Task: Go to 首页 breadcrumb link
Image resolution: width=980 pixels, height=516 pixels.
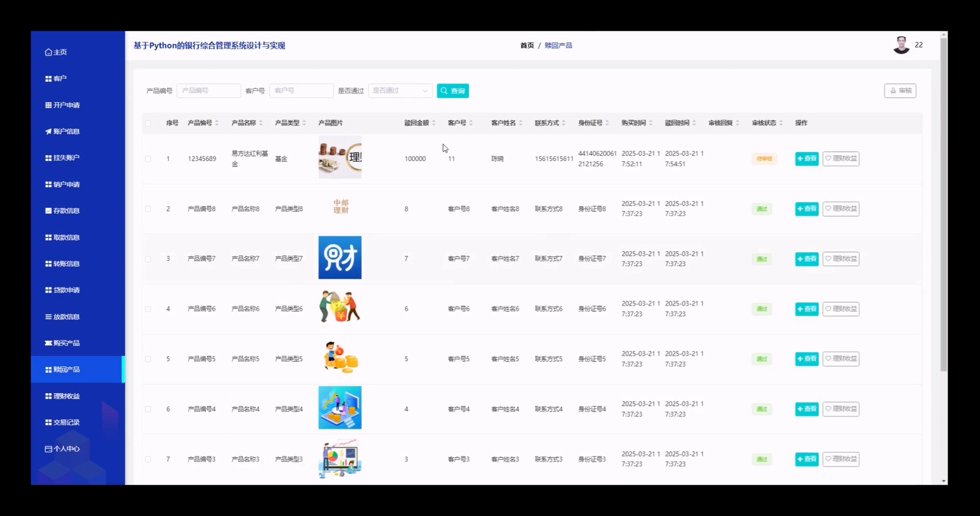Action: pos(527,45)
